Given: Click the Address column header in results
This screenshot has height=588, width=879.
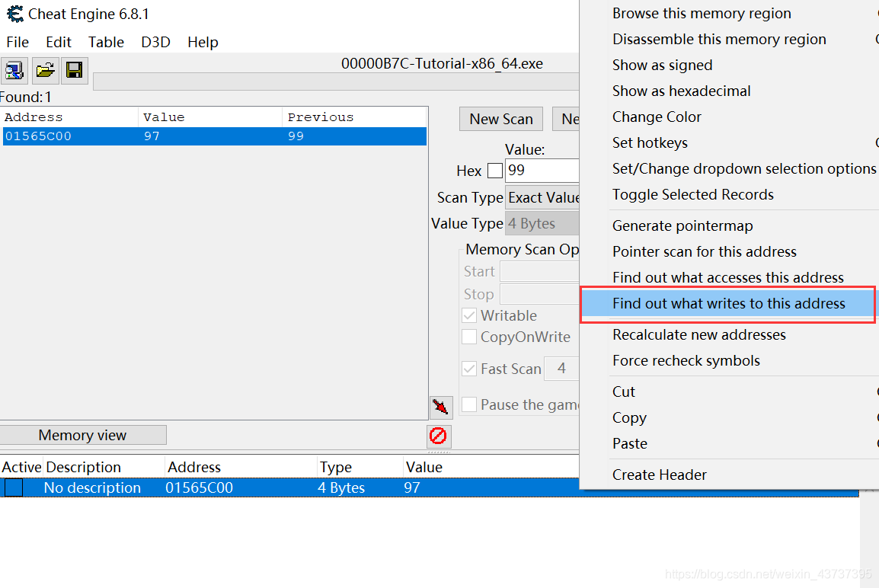Looking at the screenshot, I should pos(70,117).
